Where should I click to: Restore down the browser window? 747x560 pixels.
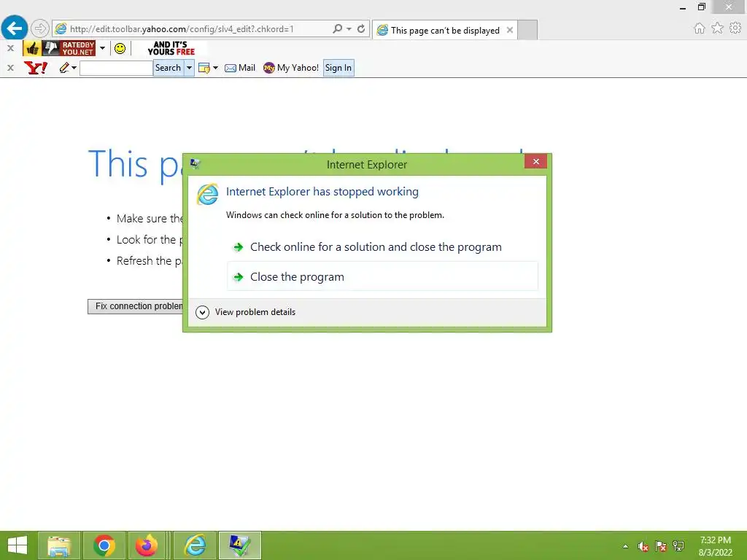pyautogui.click(x=701, y=7)
